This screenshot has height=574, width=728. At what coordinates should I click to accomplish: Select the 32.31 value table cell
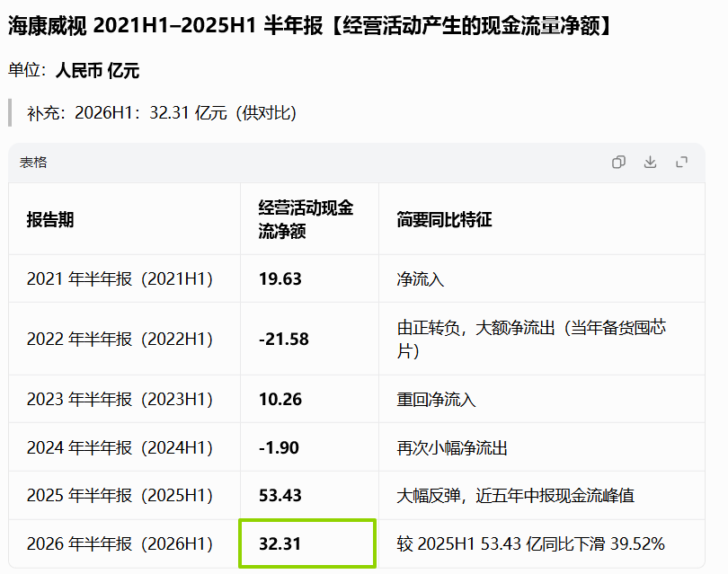tap(306, 543)
